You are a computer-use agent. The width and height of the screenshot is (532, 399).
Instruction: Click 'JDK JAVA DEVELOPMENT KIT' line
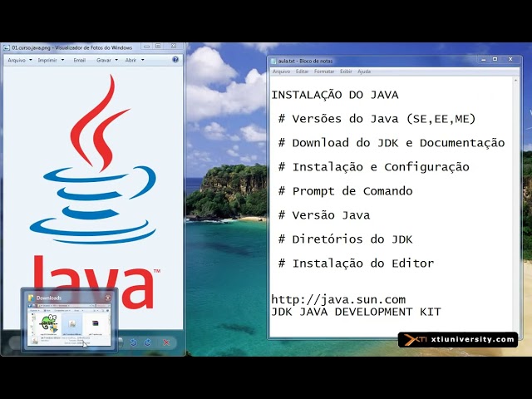[356, 312]
